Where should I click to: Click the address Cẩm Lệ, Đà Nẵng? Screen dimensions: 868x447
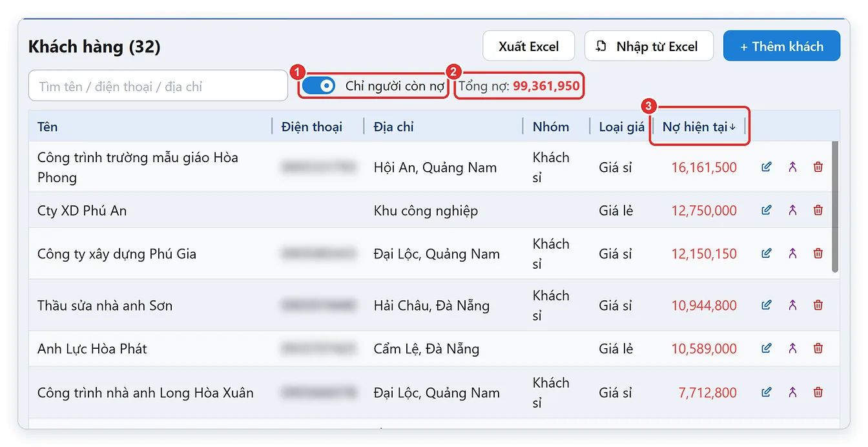point(426,349)
